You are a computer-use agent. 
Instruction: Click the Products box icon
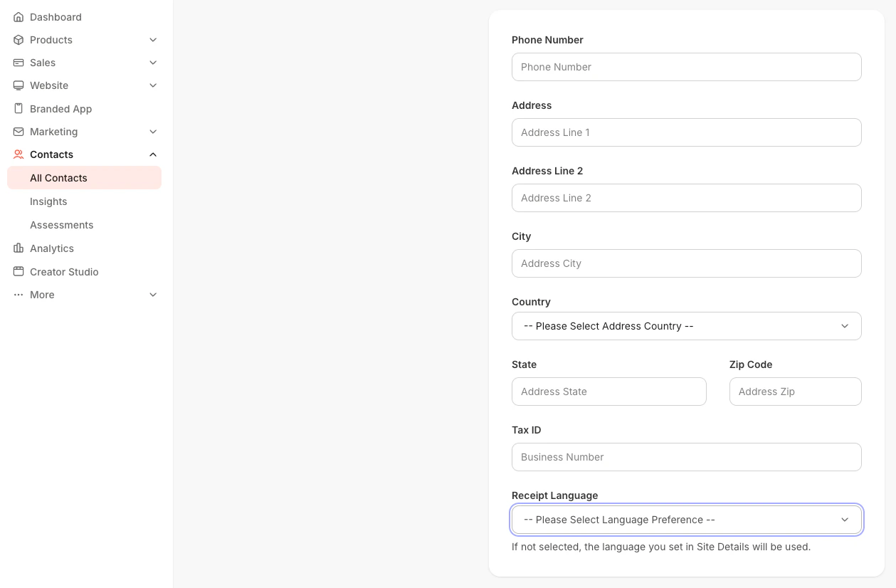point(19,40)
